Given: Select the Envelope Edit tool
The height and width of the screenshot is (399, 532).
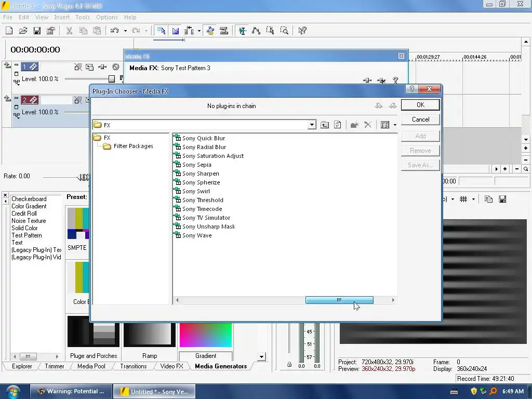Looking at the screenshot, I should (256, 31).
